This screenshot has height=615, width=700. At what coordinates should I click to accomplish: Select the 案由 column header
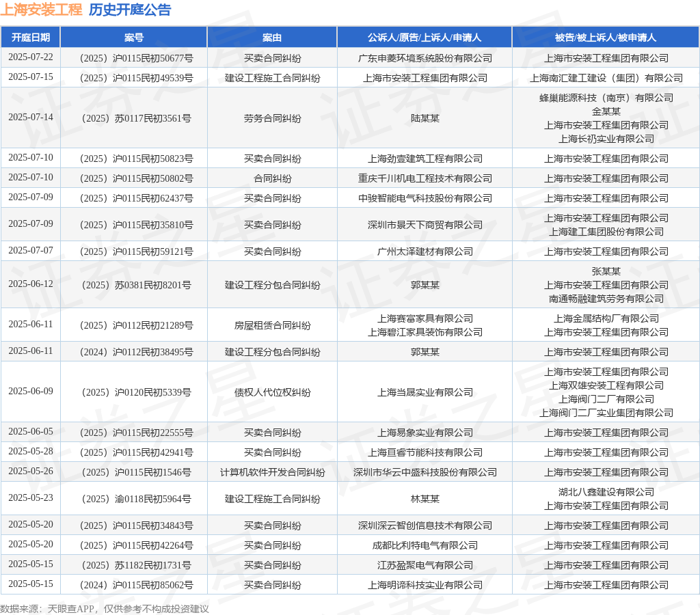(272, 38)
